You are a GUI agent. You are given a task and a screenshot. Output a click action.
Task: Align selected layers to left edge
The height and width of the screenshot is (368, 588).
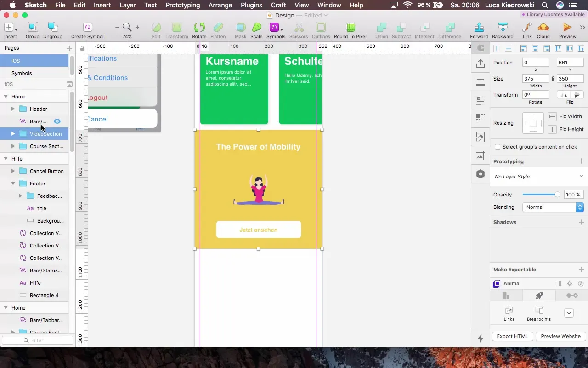click(523, 48)
